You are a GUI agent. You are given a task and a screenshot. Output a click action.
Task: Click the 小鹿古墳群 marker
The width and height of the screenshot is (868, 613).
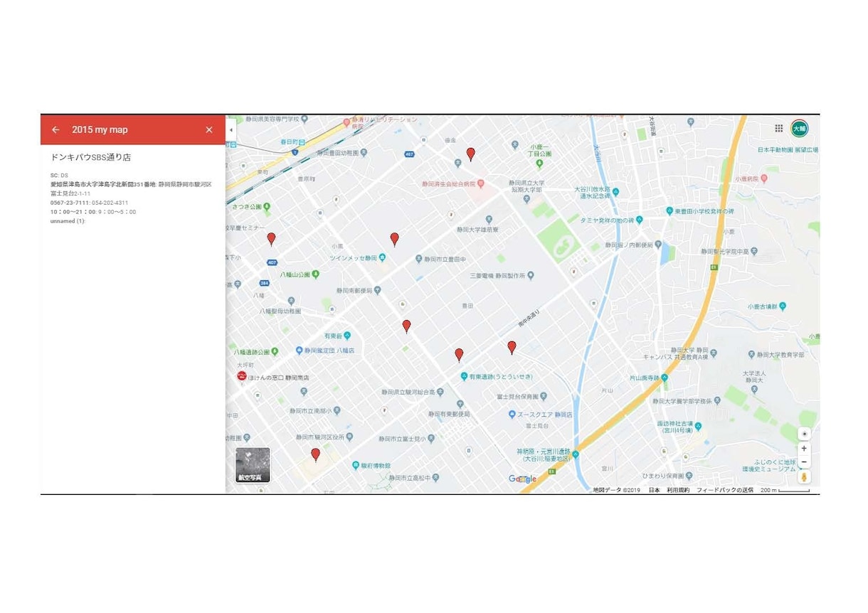pos(783,306)
